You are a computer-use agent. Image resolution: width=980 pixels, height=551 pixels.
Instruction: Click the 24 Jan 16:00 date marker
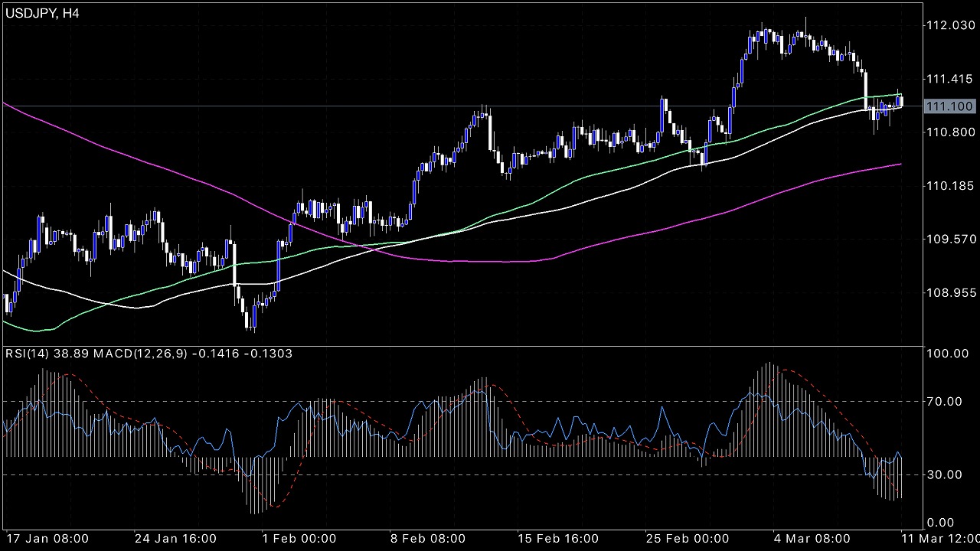[175, 538]
